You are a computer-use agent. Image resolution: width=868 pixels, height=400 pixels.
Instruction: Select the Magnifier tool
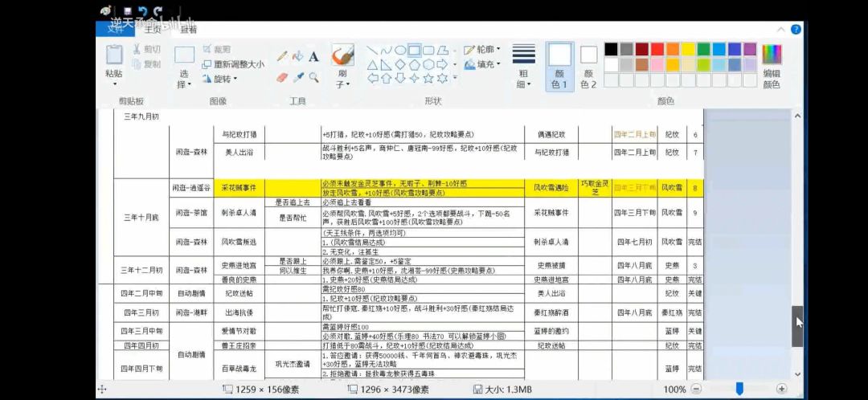(314, 77)
